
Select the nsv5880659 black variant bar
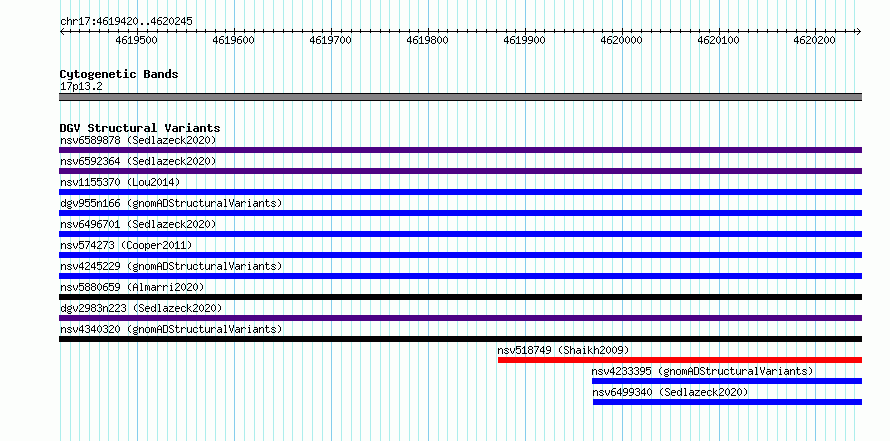[x=460, y=297]
